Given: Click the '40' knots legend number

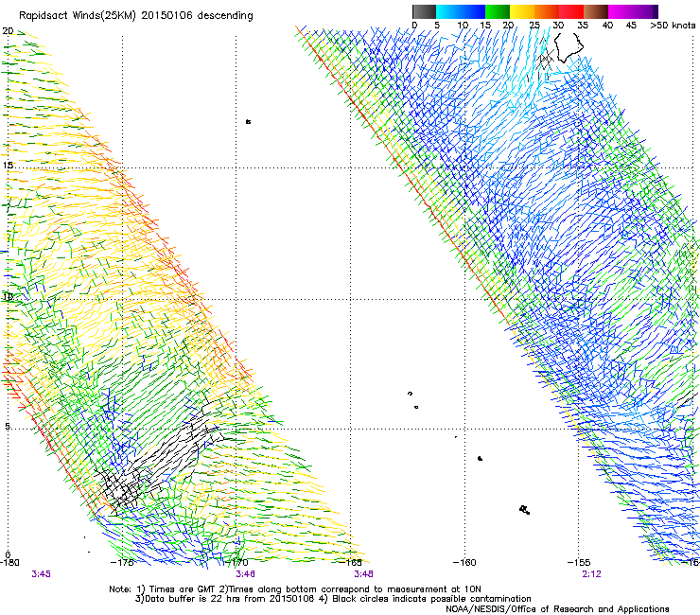Looking at the screenshot, I should point(607,26).
